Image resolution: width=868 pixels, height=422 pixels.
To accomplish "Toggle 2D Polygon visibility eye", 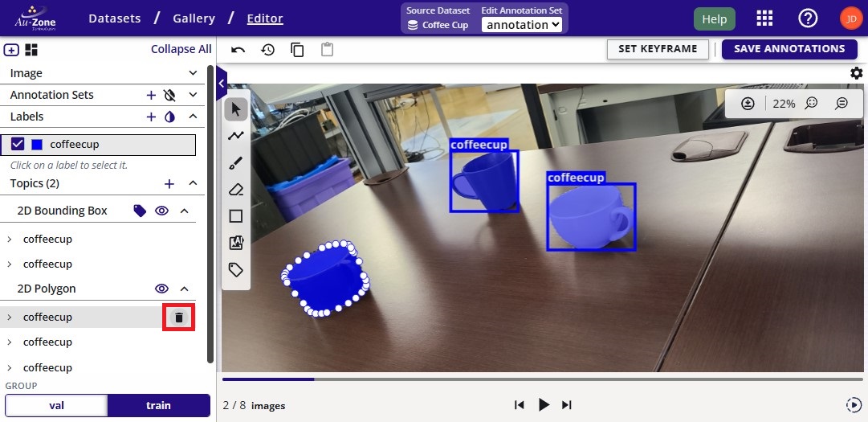I will pos(161,289).
